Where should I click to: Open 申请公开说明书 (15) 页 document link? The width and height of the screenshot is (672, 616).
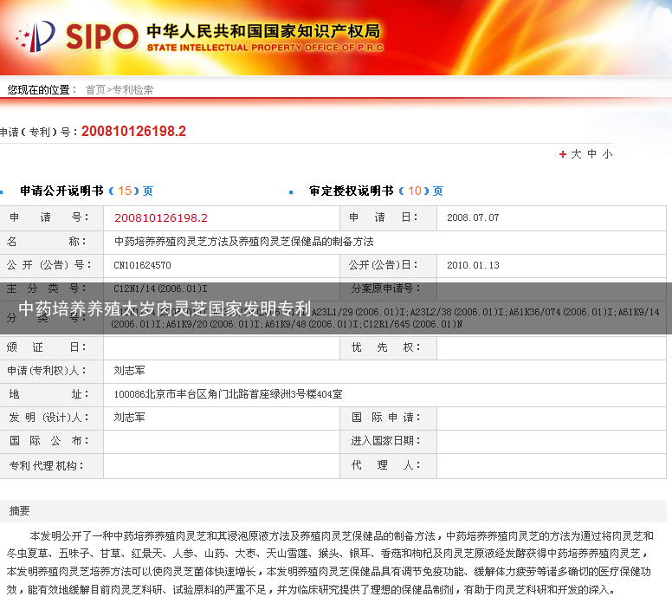coord(87,191)
